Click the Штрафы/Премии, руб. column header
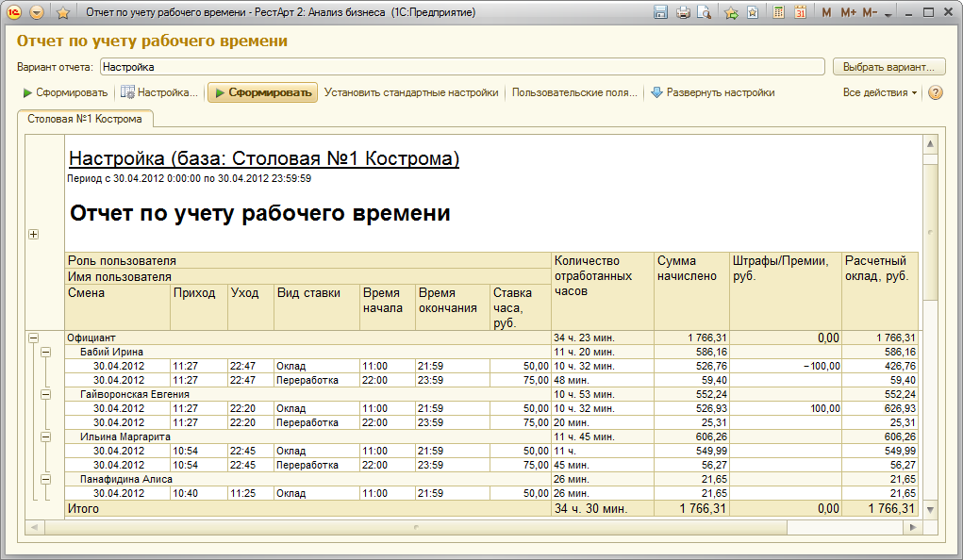This screenshot has width=963, height=560. click(x=786, y=290)
